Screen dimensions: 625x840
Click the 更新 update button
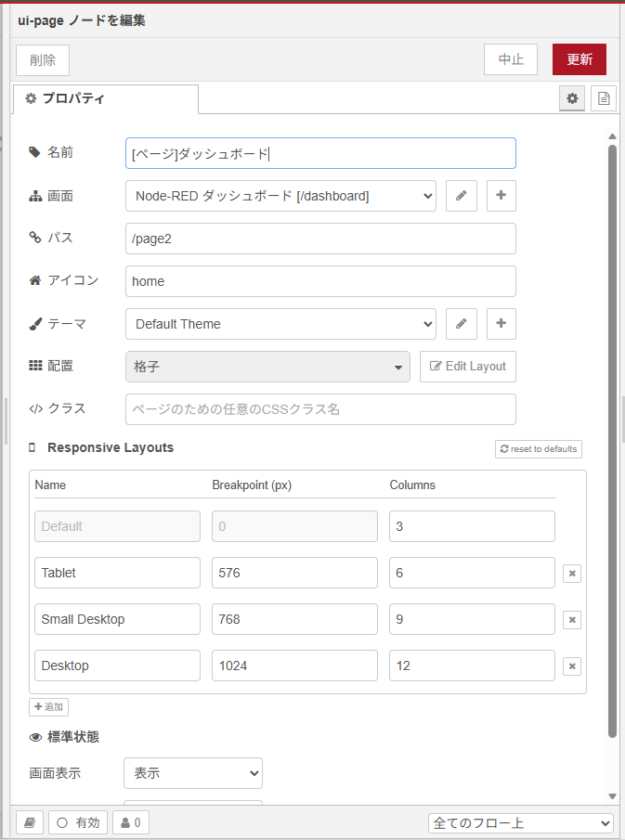click(579, 59)
